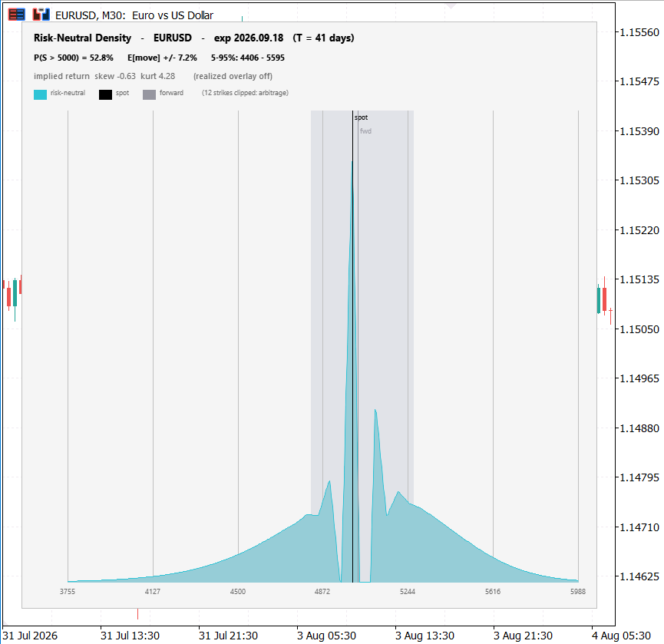Click the 1.15135 price scale label

pyautogui.click(x=639, y=279)
